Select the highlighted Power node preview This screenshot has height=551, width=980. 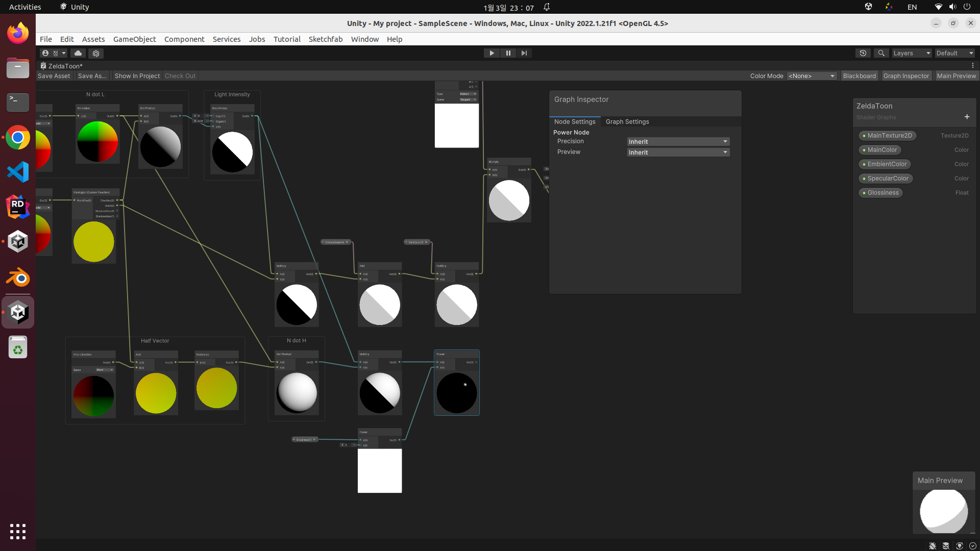coord(457,393)
